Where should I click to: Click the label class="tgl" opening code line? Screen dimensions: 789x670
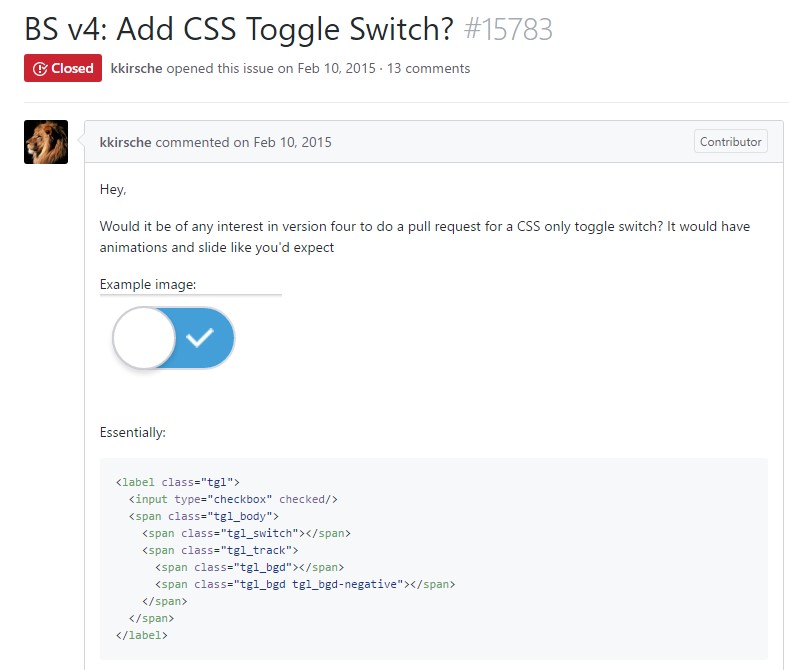coord(177,482)
